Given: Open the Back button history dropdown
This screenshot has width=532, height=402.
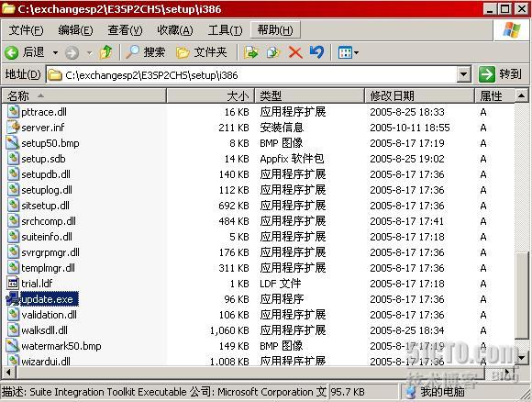Looking at the screenshot, I should tap(55, 52).
